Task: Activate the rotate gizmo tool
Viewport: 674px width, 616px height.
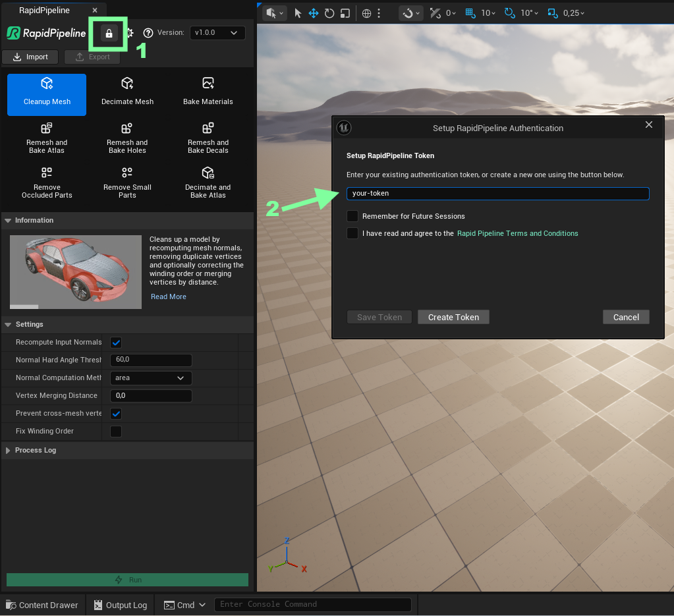Action: (329, 13)
